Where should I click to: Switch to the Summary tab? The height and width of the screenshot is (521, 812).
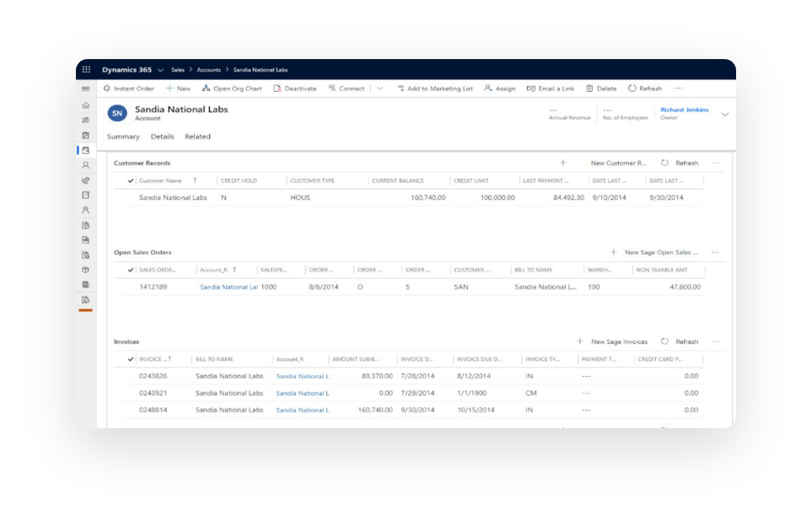123,137
